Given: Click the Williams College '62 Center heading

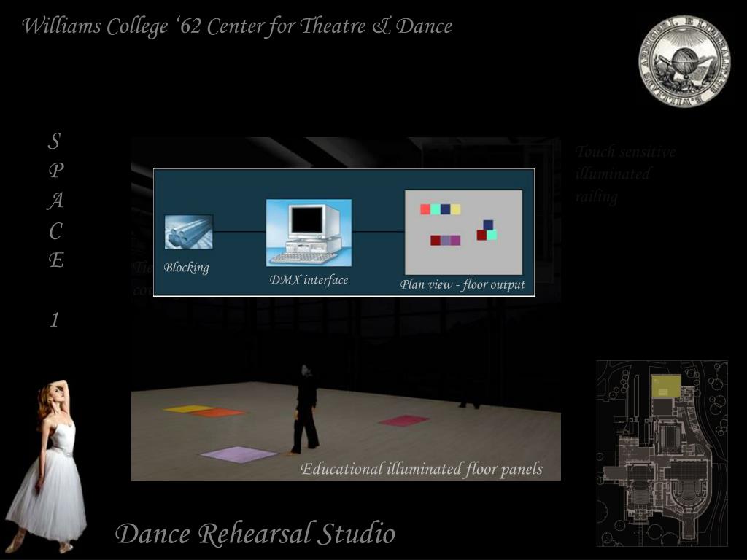Looking at the screenshot, I should tap(237, 26).
